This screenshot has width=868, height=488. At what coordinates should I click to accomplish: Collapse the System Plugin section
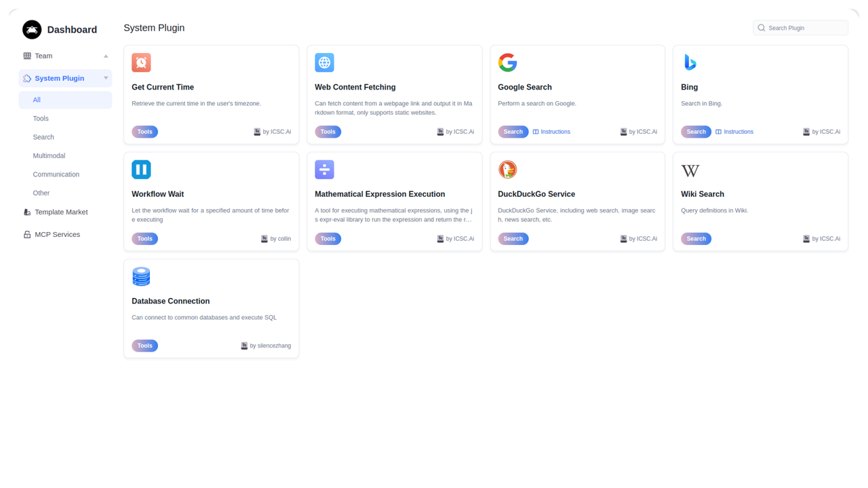[105, 78]
